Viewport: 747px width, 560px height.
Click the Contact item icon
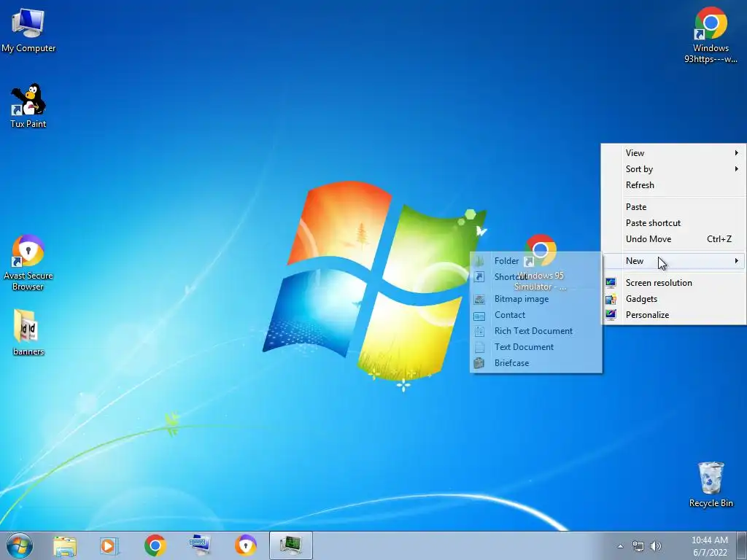pos(479,315)
